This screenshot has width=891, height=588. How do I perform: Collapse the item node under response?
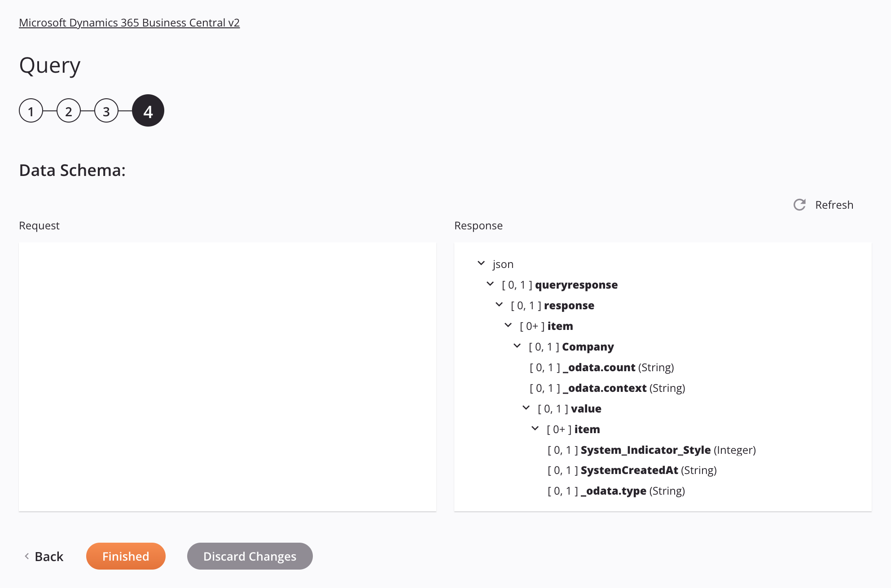[x=509, y=325]
